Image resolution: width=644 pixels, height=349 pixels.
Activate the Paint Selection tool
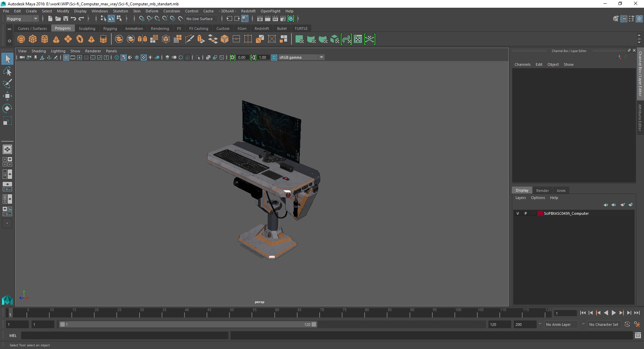pyautogui.click(x=7, y=84)
